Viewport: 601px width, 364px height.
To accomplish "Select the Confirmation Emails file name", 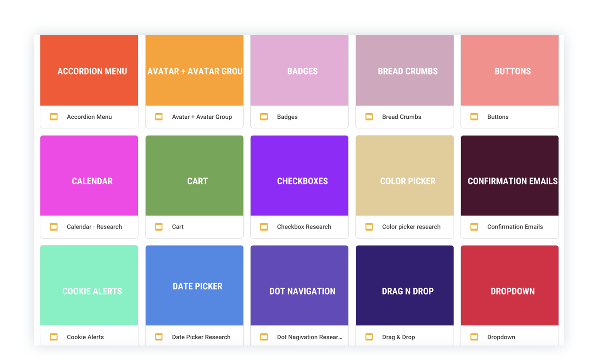I will (515, 227).
